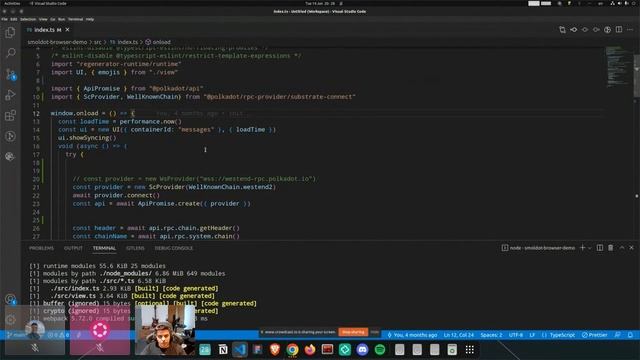
Task: Open the Manage gear in activity bar
Action: coord(11,320)
